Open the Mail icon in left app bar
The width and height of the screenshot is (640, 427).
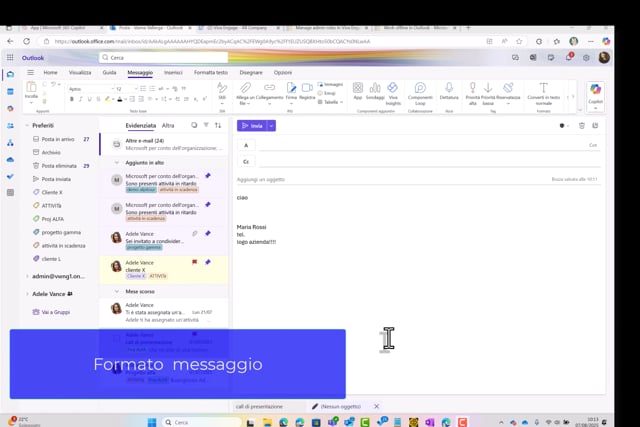[x=10, y=74]
